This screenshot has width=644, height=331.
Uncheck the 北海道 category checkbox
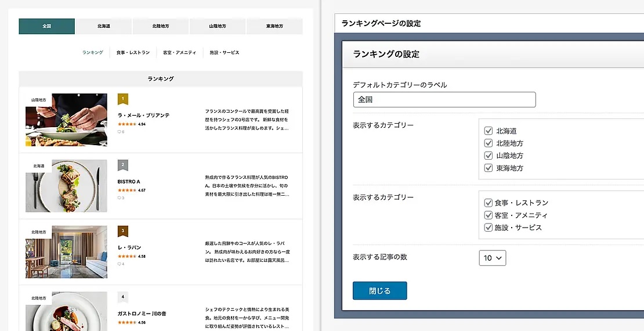488,131
